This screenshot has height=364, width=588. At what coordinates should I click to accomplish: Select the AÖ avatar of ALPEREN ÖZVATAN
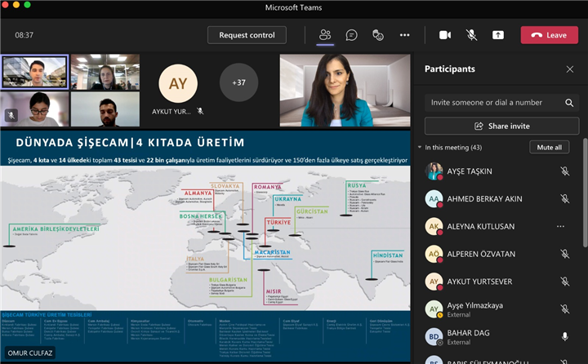[434, 254]
